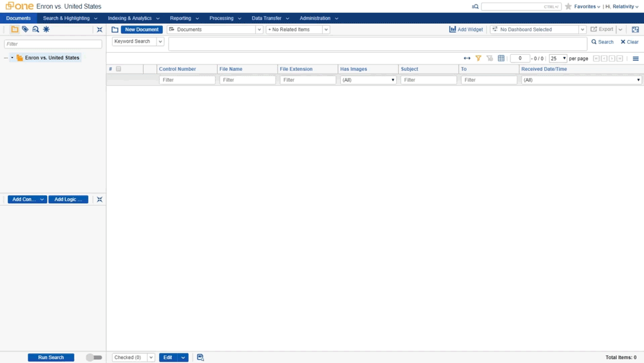Image resolution: width=644 pixels, height=363 pixels.
Task: Open the grid style table icon
Action: coord(501,59)
